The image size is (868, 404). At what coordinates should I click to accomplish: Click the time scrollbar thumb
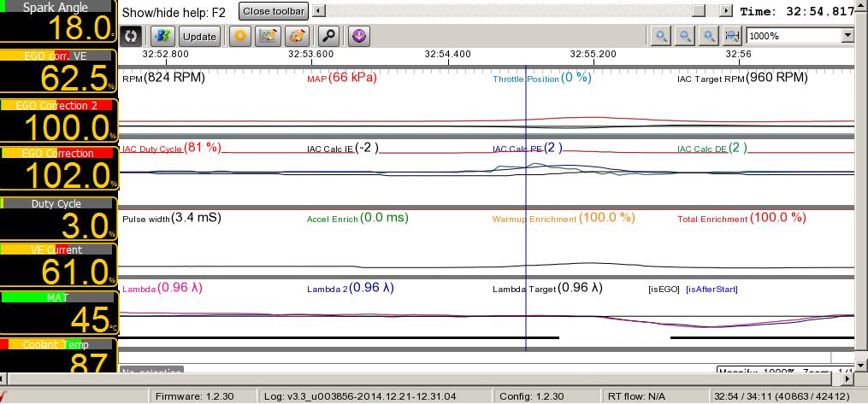tap(700, 11)
